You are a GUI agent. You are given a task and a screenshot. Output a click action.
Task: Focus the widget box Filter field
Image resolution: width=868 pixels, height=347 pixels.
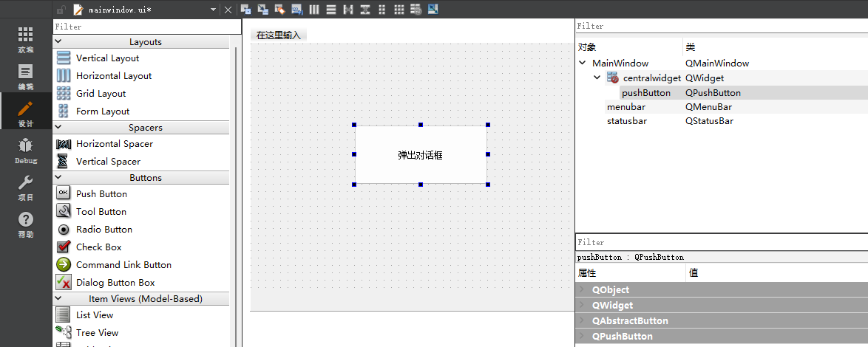[147, 27]
